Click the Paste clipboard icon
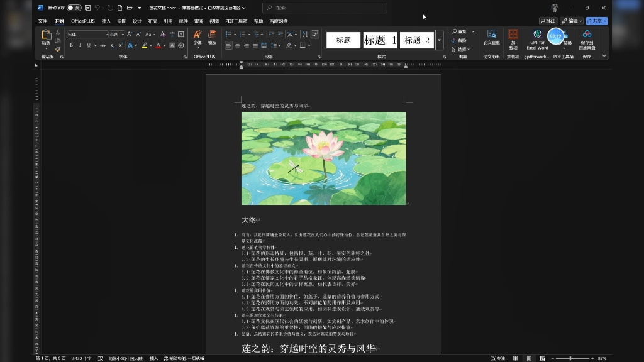 pos(46,35)
